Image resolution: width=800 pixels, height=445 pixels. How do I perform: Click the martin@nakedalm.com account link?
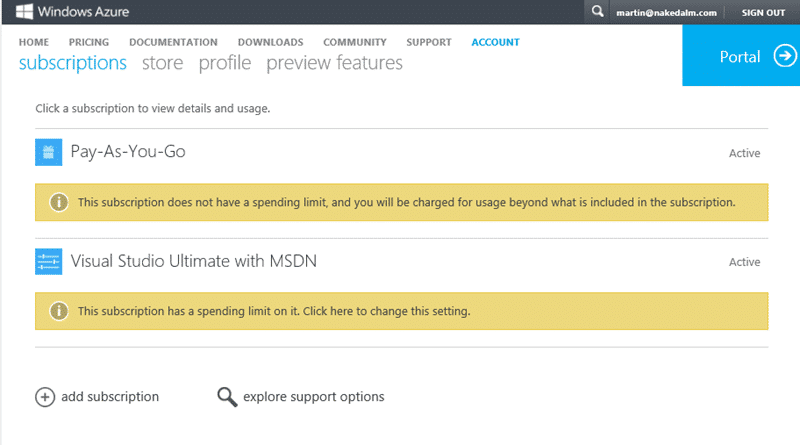[666, 13]
